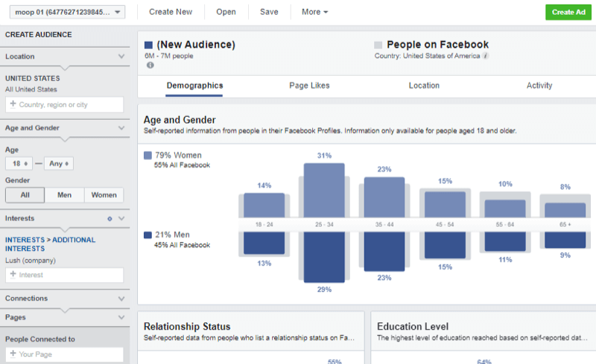Expand the Pages section chevron
This screenshot has width=596, height=364.
[x=121, y=317]
